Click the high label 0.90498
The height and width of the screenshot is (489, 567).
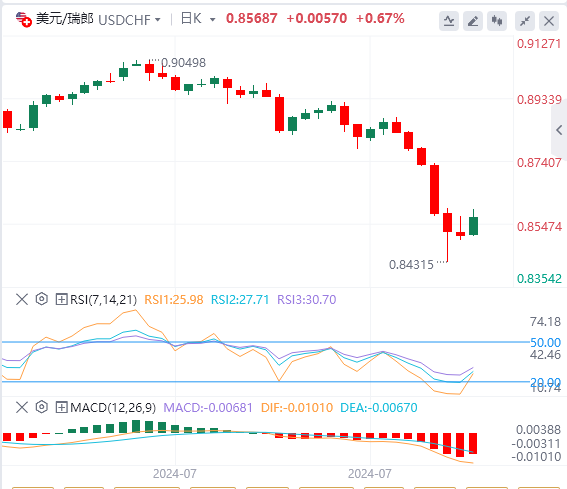coord(183,63)
